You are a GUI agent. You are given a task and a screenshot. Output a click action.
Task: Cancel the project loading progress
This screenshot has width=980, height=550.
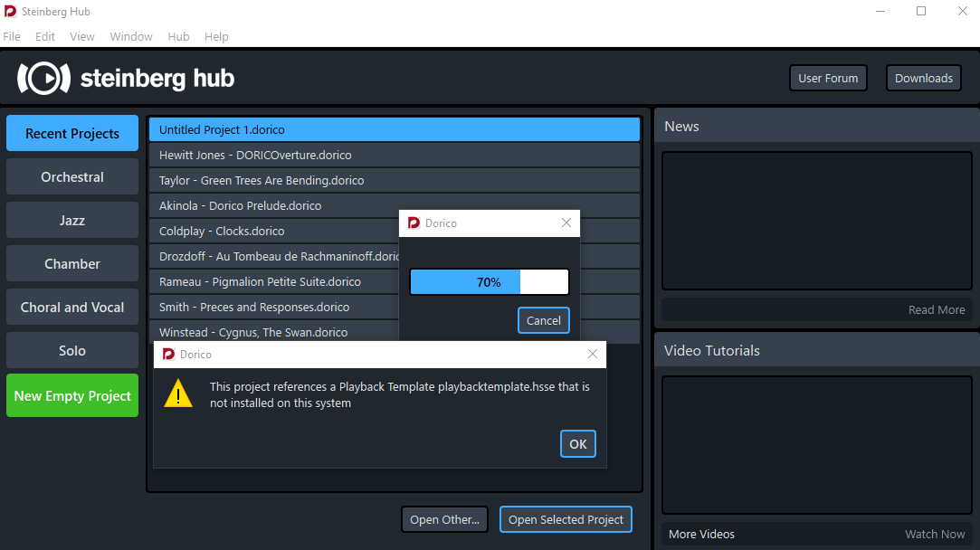coord(544,320)
